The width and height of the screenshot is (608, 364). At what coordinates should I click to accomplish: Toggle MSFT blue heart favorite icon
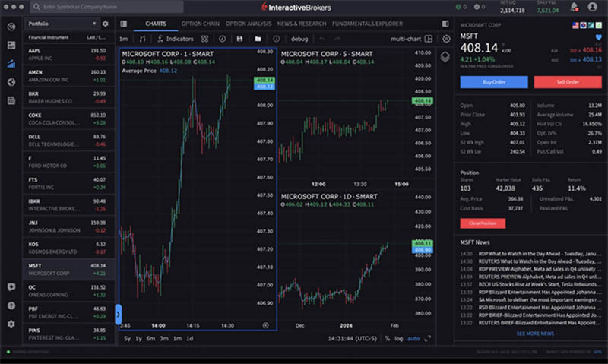pos(599,37)
